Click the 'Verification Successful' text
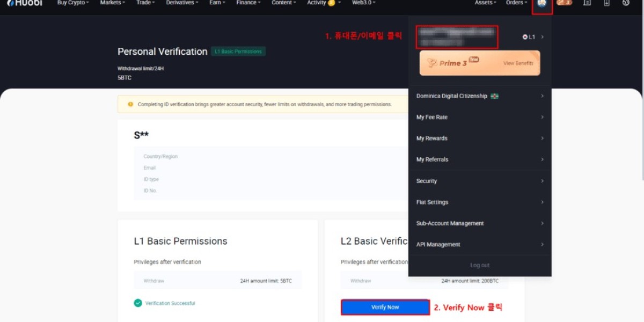The height and width of the screenshot is (322, 644). 170,303
